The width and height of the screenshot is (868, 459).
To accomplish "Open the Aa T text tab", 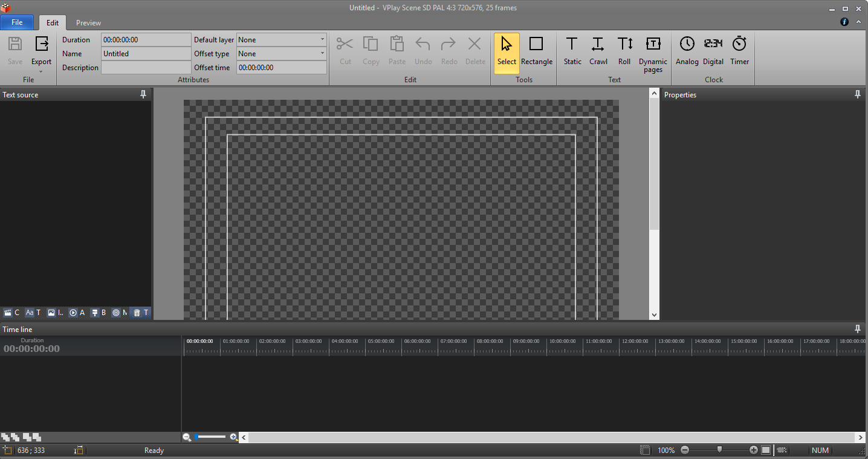I will coord(33,313).
